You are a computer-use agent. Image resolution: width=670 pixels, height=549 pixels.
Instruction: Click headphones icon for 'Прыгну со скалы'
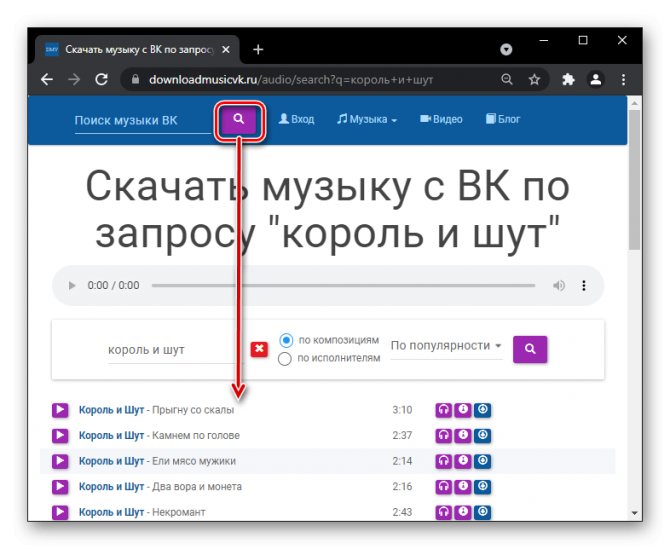coord(444,410)
